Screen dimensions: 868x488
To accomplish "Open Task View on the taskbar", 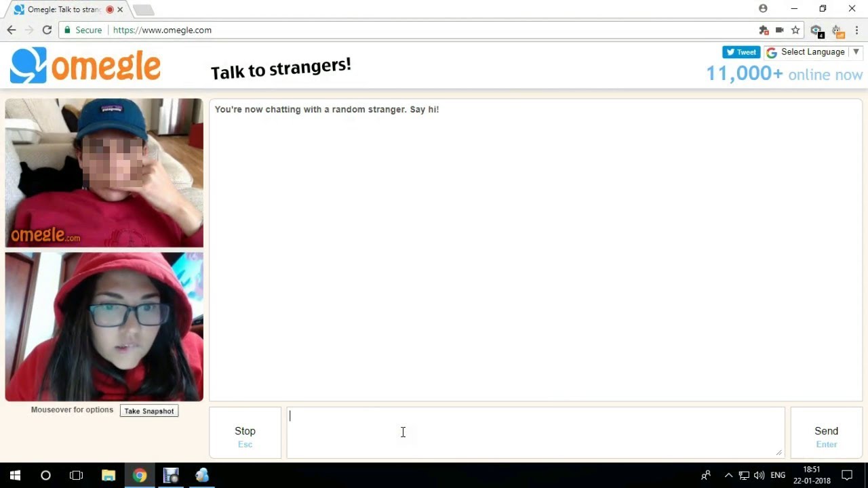I will (x=77, y=475).
